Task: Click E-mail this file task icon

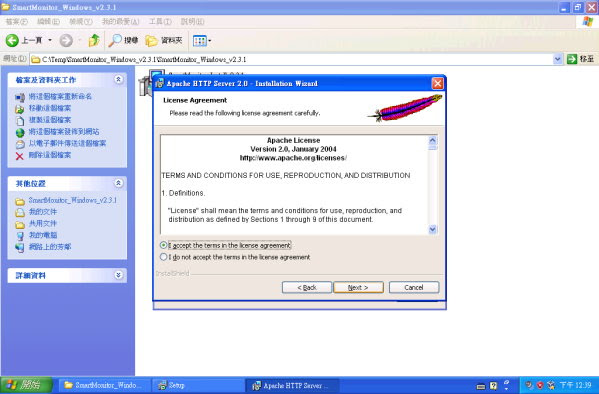Action: click(20, 144)
